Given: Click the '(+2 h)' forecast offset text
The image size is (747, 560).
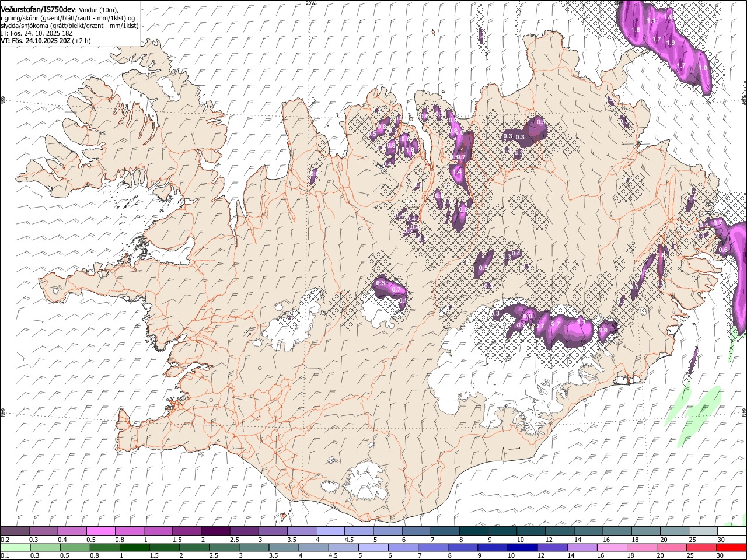Looking at the screenshot, I should [82, 41].
